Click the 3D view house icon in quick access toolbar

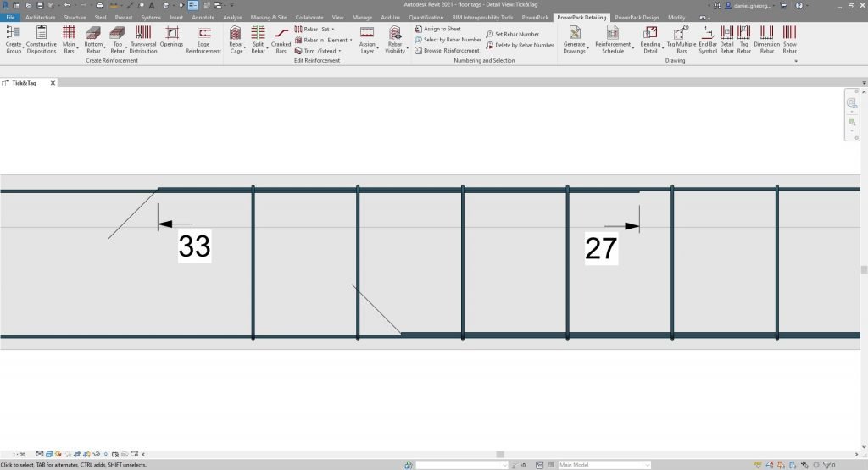pyautogui.click(x=165, y=6)
